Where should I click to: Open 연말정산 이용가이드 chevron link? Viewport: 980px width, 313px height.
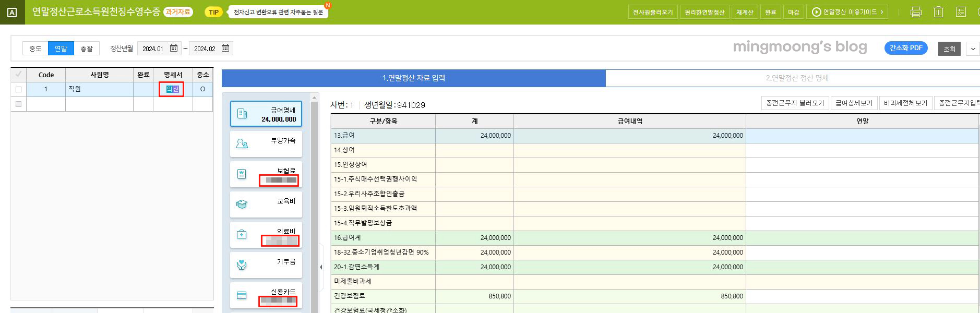(x=881, y=12)
